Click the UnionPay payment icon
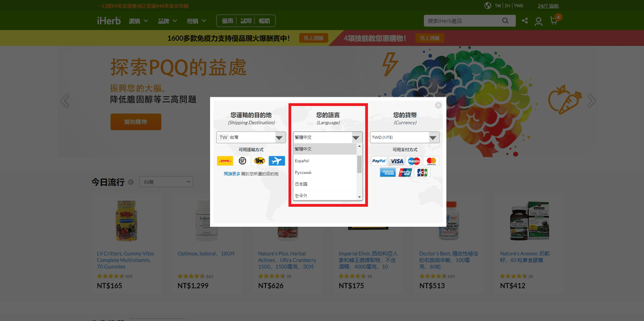Viewport: 644px width, 321px height. tap(406, 172)
